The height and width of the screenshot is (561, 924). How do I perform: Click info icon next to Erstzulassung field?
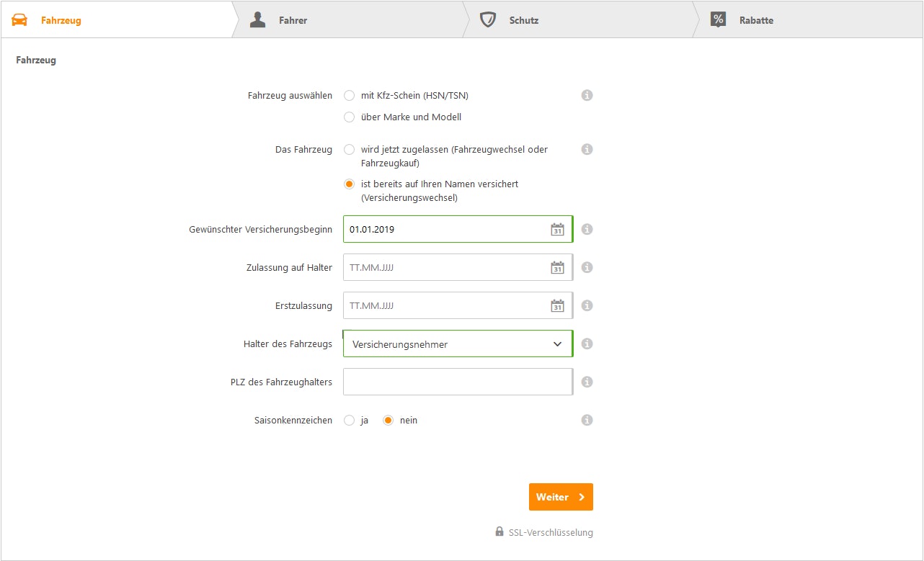coord(587,305)
